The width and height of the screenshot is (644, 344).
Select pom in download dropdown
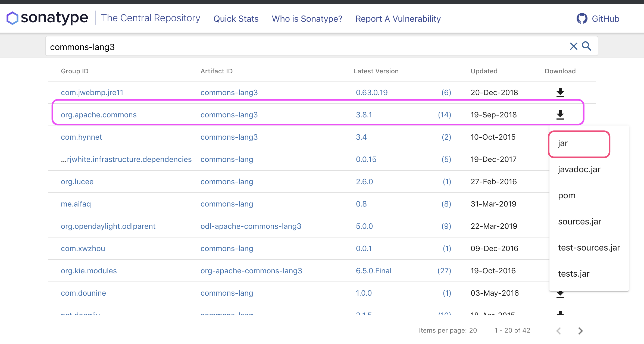[x=567, y=195]
